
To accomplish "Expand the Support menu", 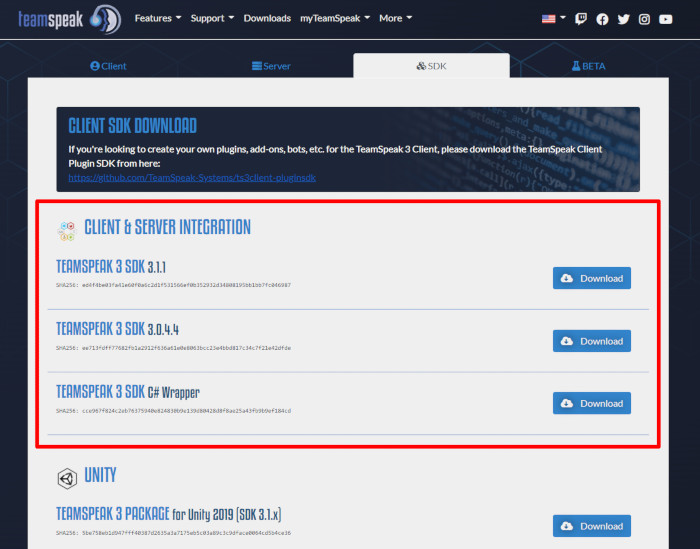I will click(x=212, y=18).
